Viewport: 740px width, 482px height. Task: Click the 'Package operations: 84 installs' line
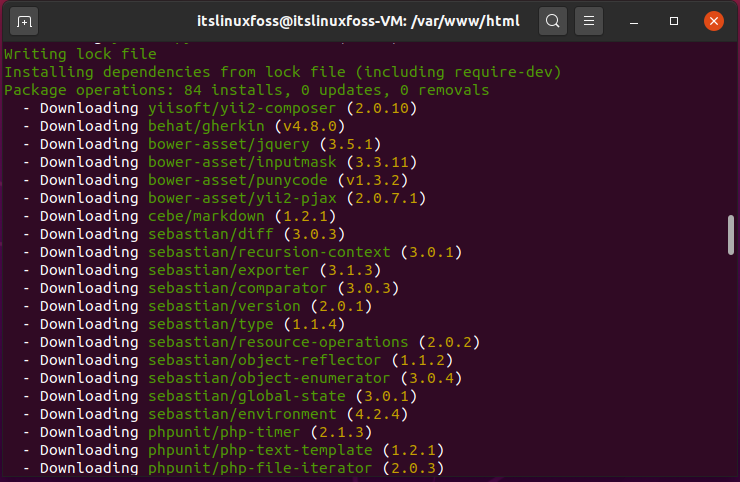point(246,90)
